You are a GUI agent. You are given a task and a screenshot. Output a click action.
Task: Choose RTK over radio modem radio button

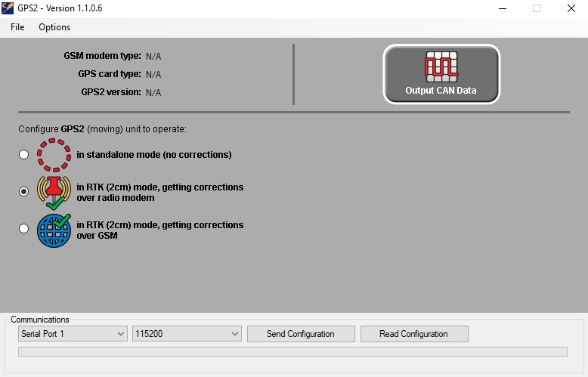point(24,192)
